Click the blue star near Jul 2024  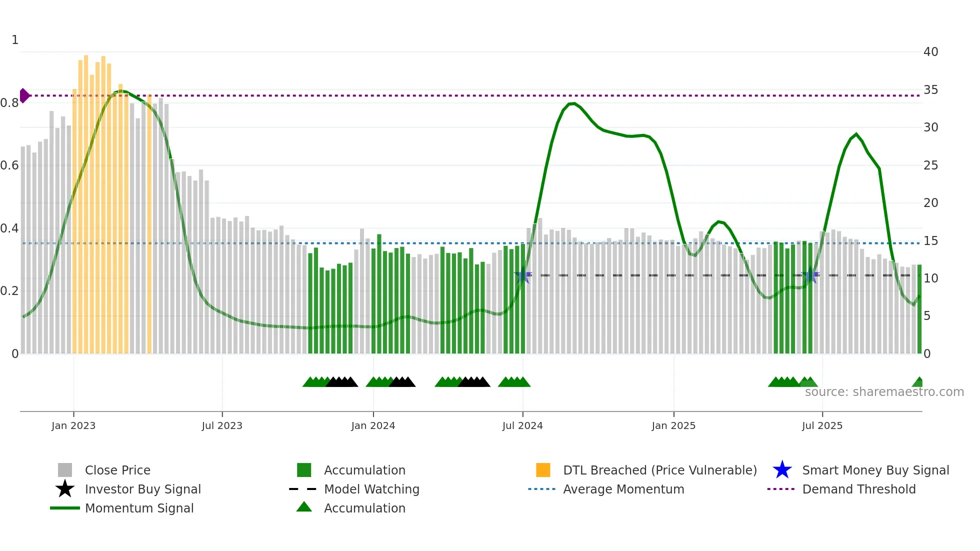click(523, 275)
